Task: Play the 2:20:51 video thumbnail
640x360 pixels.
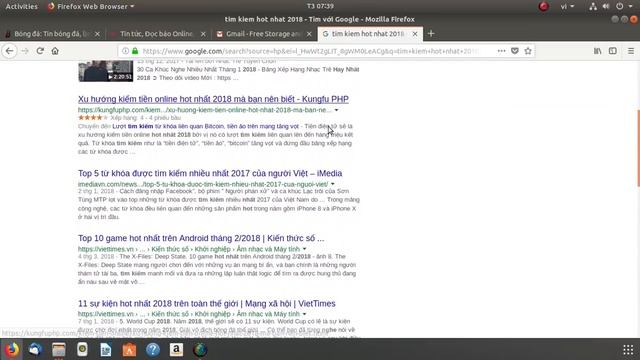Action: point(106,71)
